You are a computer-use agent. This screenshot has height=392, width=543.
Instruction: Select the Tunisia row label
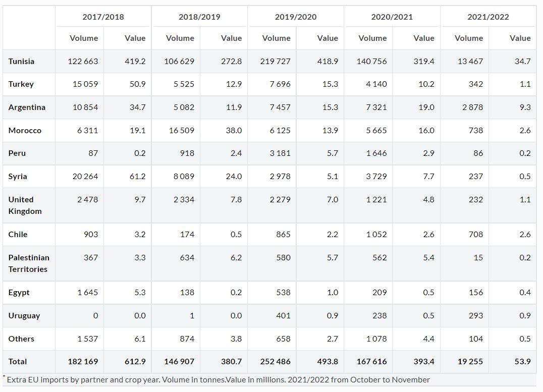pos(22,61)
